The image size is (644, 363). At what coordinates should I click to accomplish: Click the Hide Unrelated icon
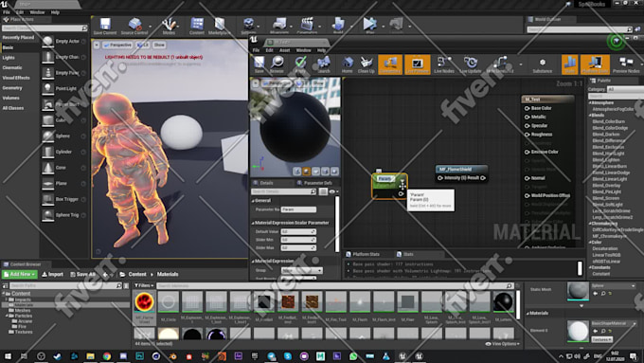(x=500, y=65)
